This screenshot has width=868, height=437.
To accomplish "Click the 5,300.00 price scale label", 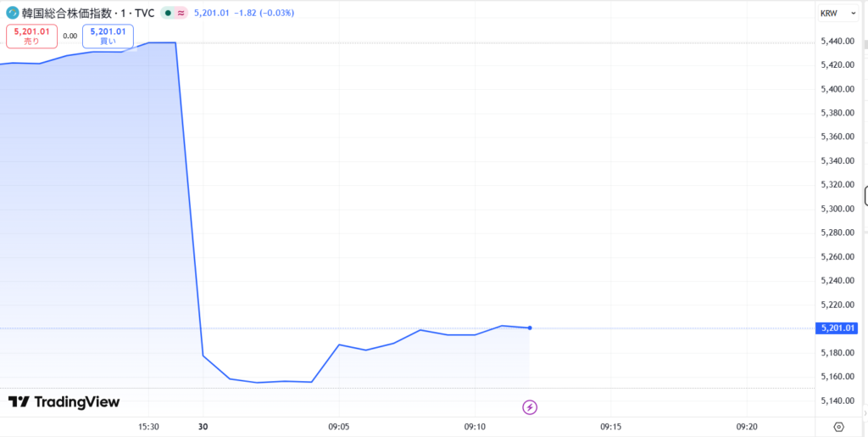I will tap(837, 209).
